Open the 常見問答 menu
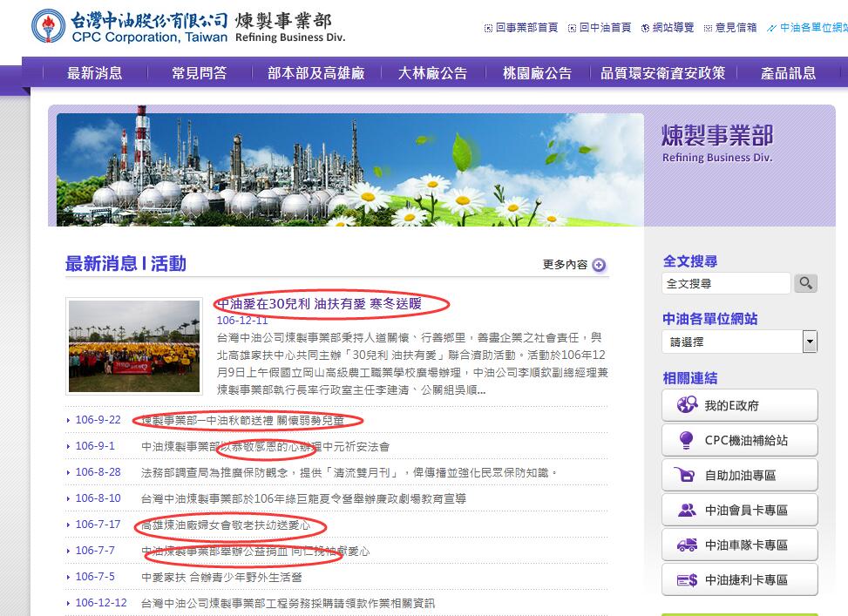The height and width of the screenshot is (616, 848). [x=200, y=73]
